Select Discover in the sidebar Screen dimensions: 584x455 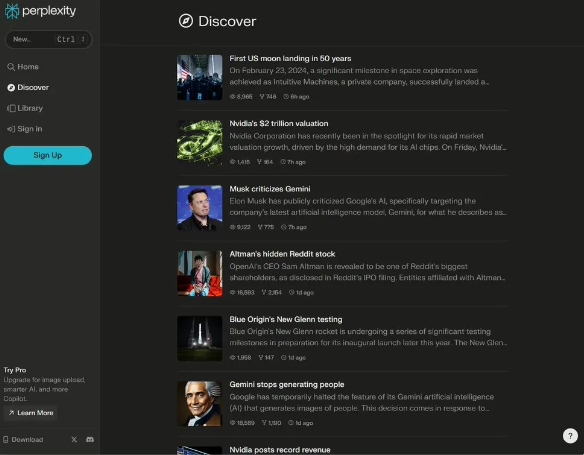coord(28,88)
